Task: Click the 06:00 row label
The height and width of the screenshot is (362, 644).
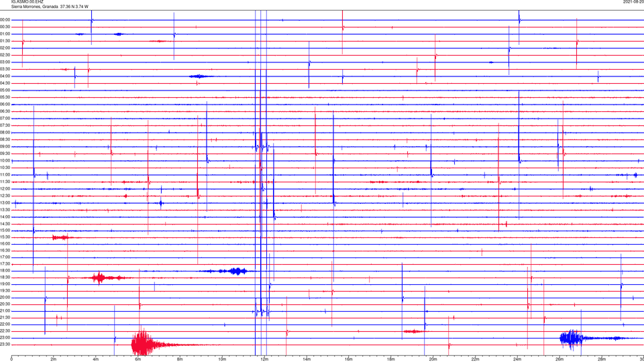Action: pyautogui.click(x=5, y=105)
